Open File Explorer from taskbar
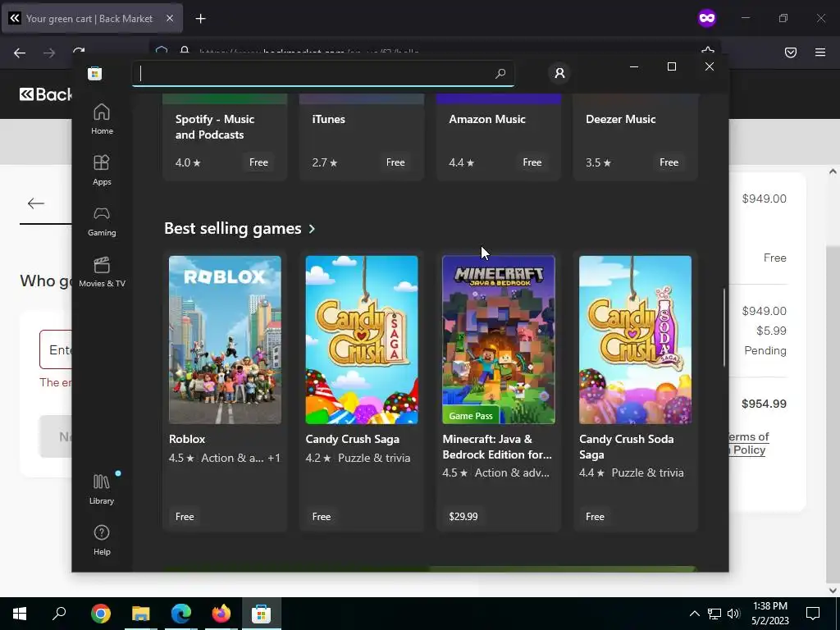 pos(141,614)
